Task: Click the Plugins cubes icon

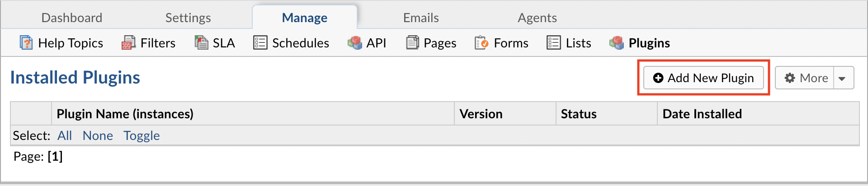Action: click(x=617, y=42)
